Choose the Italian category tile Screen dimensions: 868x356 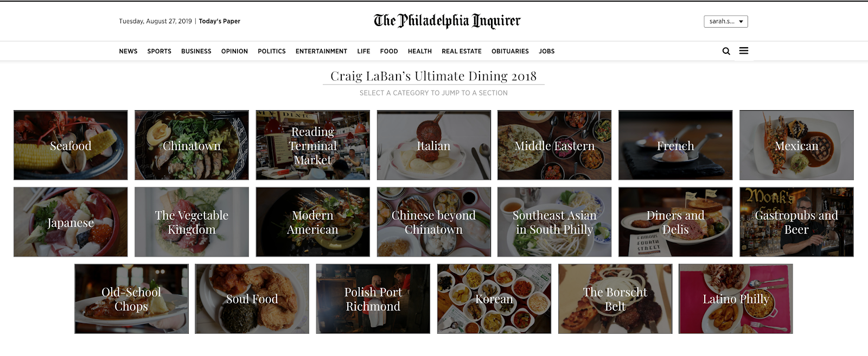pyautogui.click(x=434, y=145)
